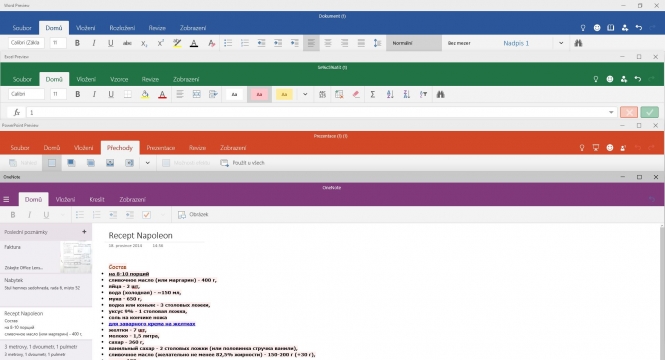Open the blue hyperlink in the OneNote recipe
This screenshot has width=665, height=360.
point(152,324)
